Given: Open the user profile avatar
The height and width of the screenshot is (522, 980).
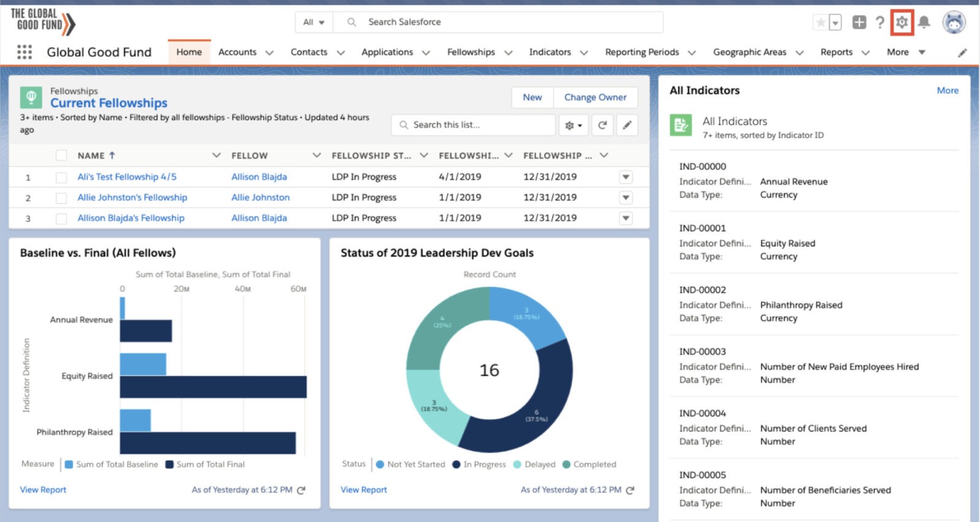Looking at the screenshot, I should point(954,23).
